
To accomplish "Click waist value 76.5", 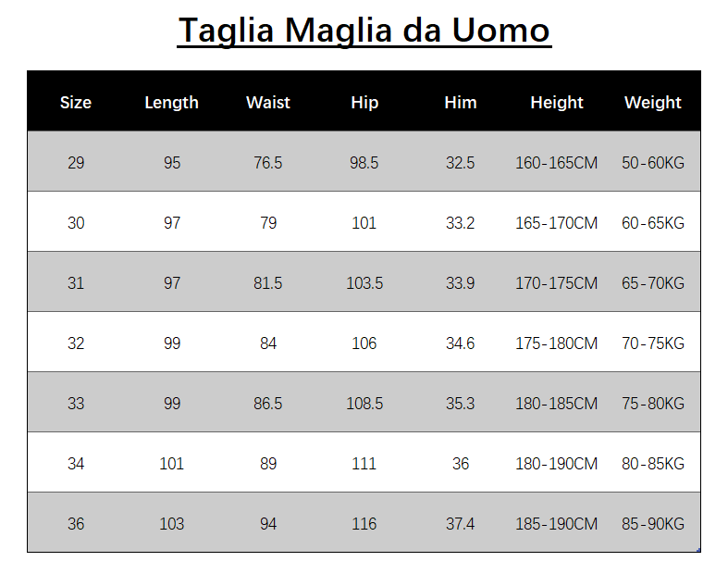I will [268, 163].
